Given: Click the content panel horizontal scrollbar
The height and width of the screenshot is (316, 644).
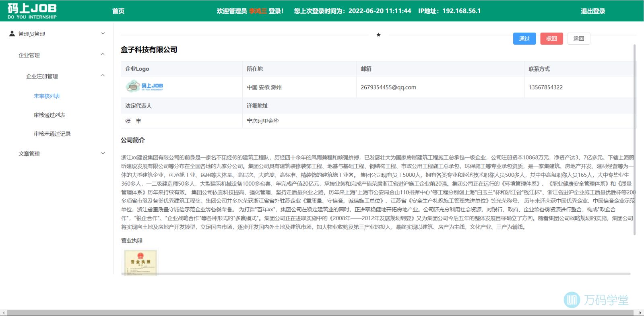Looking at the screenshot, I should click(376, 274).
